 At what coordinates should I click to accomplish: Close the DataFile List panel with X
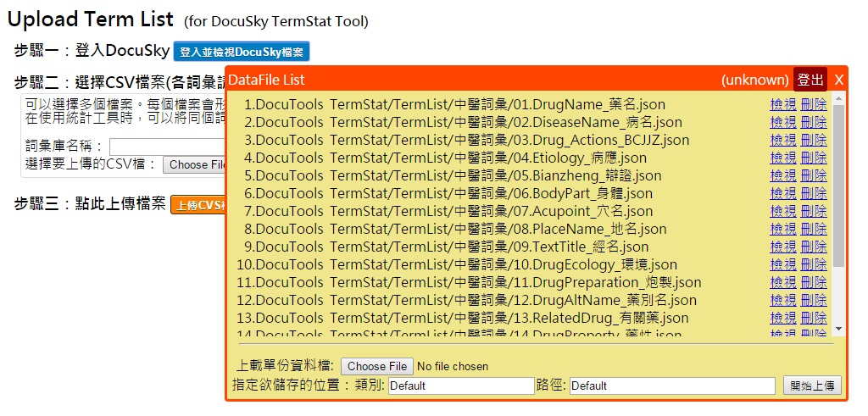coord(838,80)
